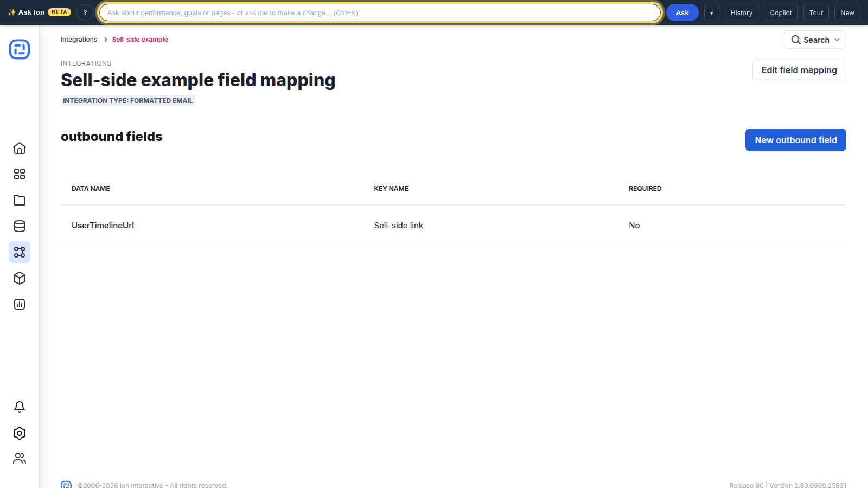Select the Sell-side link key name cell
Viewport: 868px width, 488px height.
point(398,226)
